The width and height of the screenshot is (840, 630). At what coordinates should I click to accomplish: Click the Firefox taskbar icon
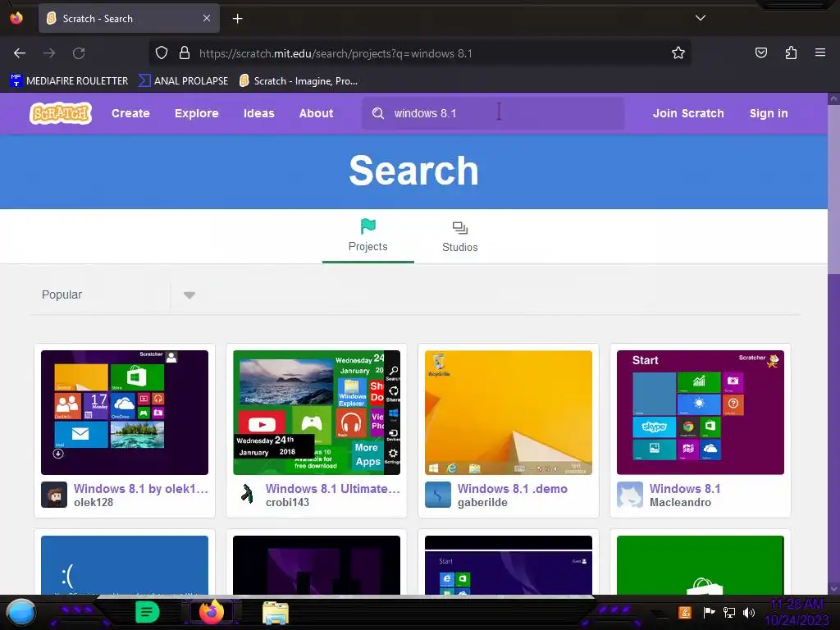[x=211, y=612]
